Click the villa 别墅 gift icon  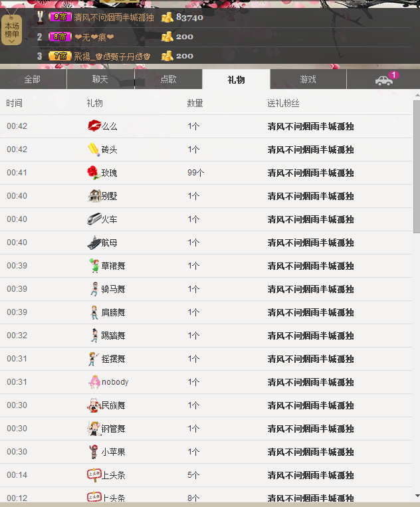pyautogui.click(x=94, y=196)
